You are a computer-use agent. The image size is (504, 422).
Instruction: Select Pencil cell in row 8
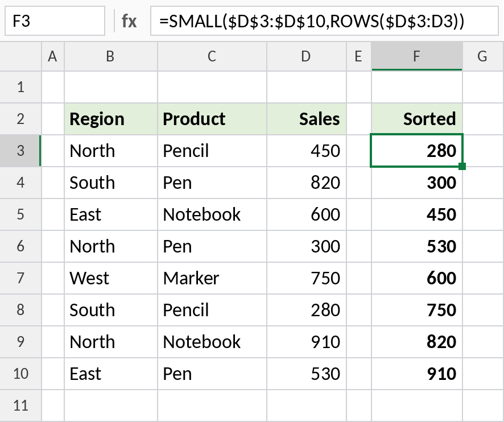coord(212,310)
